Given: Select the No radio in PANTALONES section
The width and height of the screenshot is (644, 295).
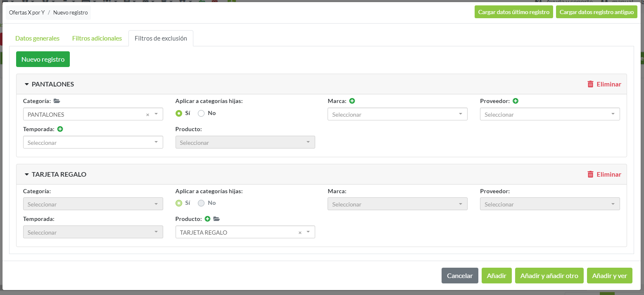Looking at the screenshot, I should [201, 113].
